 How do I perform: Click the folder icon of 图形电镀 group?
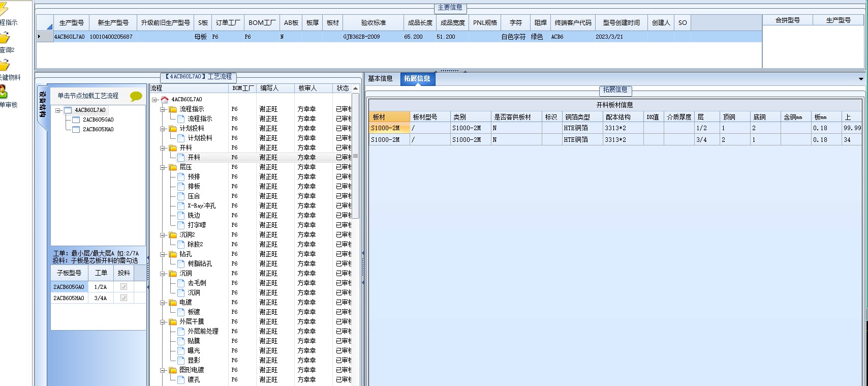[173, 370]
